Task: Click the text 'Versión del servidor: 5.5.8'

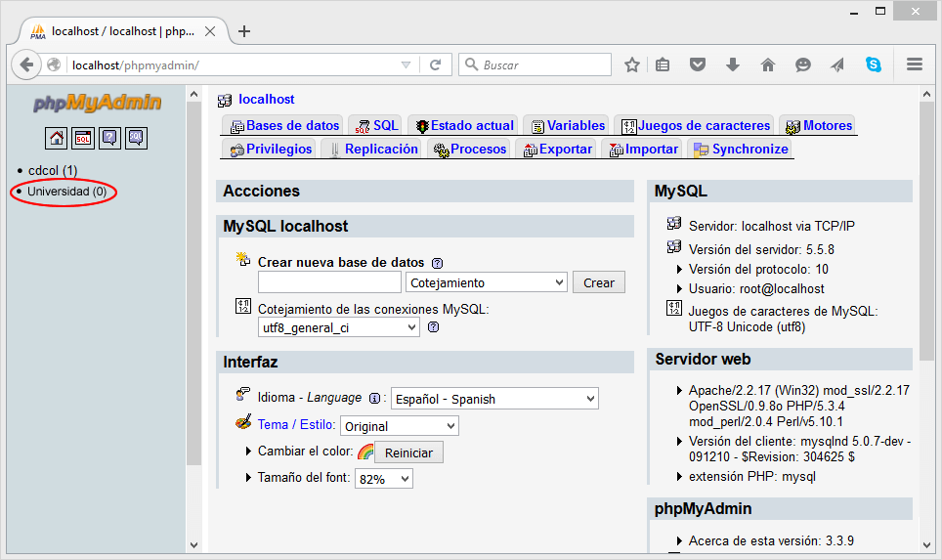Action: pos(761,249)
